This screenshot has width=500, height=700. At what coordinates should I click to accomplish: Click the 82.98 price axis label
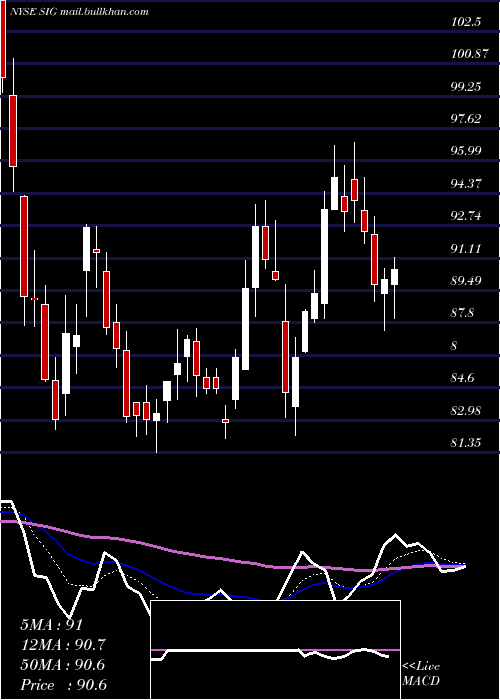click(466, 411)
